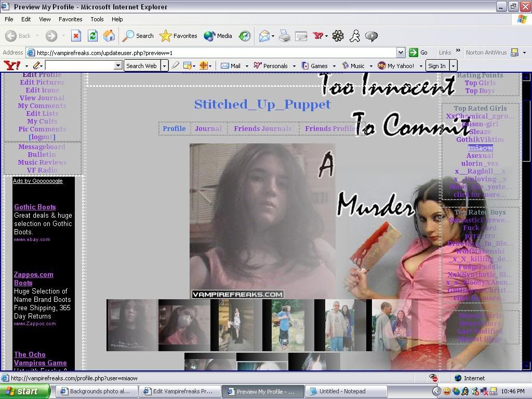Open the Help menu
Image resolution: width=532 pixels, height=399 pixels.
[117, 19]
